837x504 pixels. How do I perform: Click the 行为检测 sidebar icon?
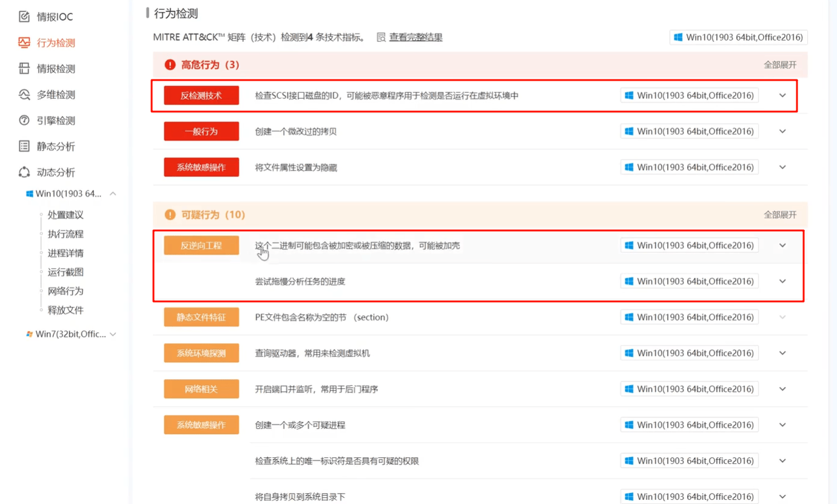[24, 42]
